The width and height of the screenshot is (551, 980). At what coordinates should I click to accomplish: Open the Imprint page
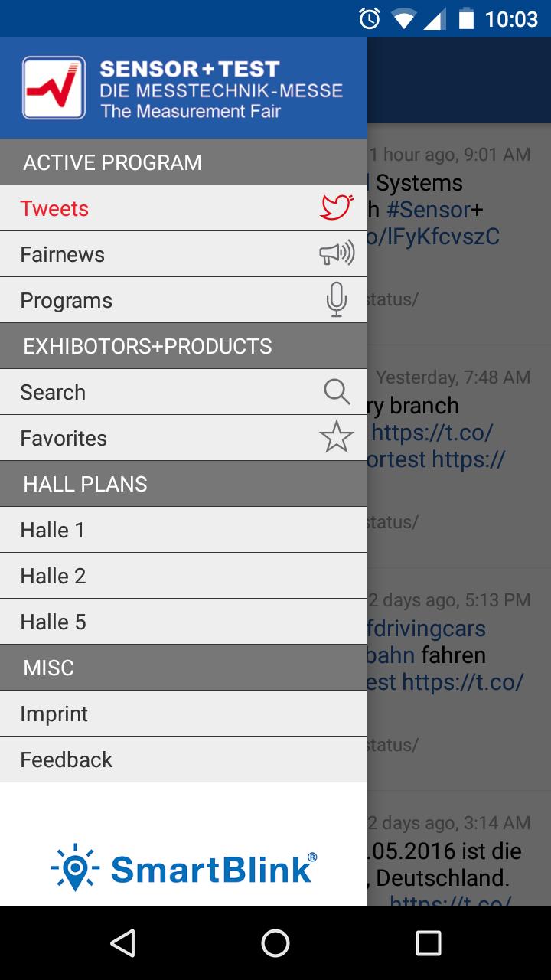coord(54,714)
